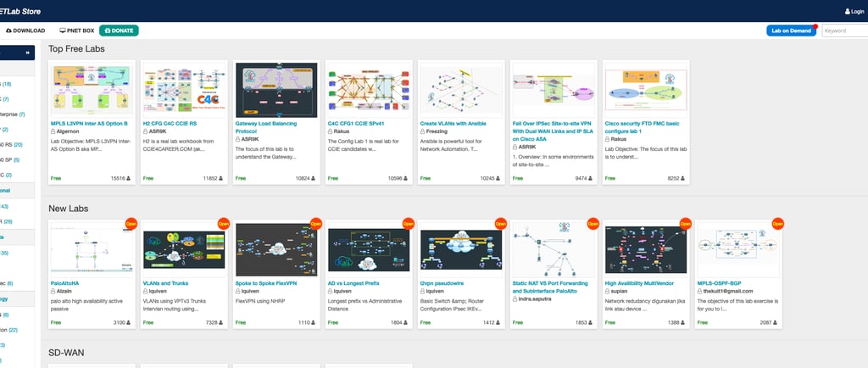Image resolution: width=868 pixels, height=368 pixels.
Task: Click the downloads icon next to 15516
Action: pyautogui.click(x=129, y=178)
